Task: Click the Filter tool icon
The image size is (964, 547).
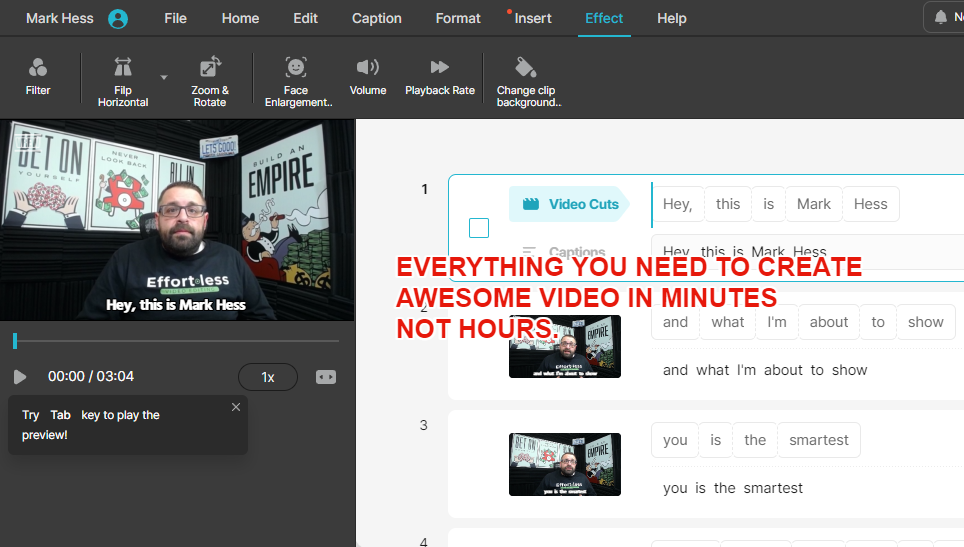Action: 38,68
